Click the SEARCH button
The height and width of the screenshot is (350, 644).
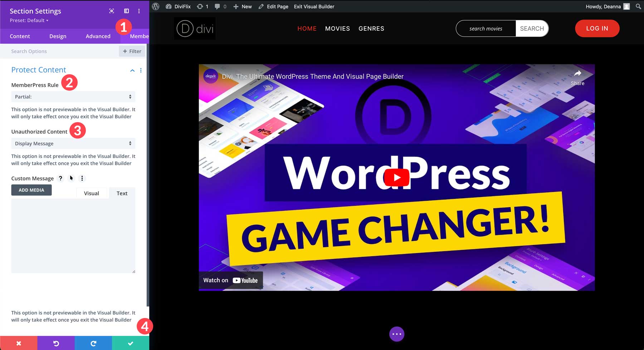(x=532, y=29)
